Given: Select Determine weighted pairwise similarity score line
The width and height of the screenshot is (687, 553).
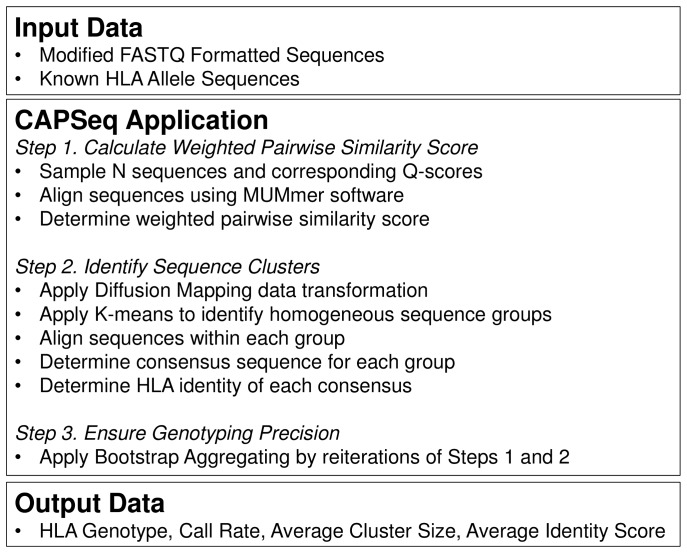Looking at the screenshot, I should click(x=234, y=219).
